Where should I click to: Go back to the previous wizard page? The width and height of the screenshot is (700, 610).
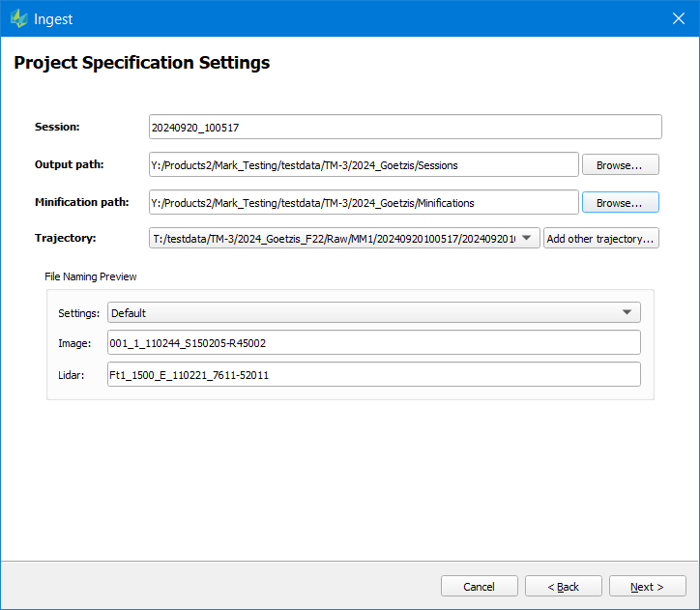563,587
